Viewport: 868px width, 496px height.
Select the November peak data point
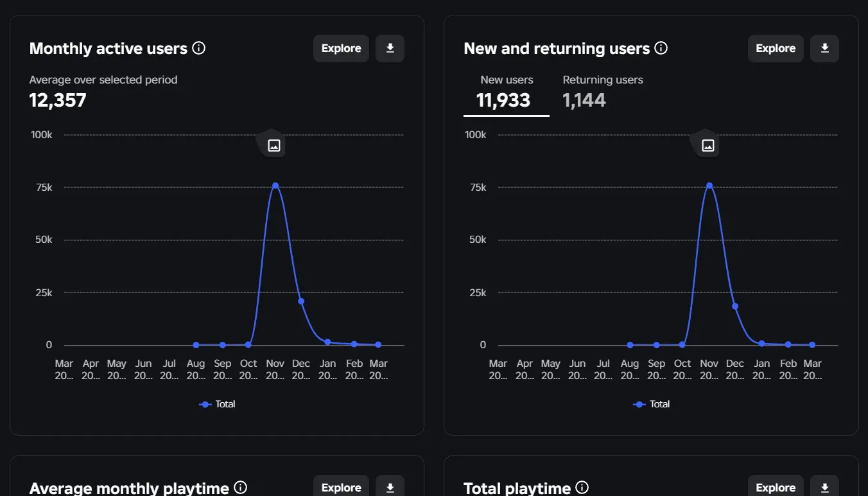tap(275, 185)
